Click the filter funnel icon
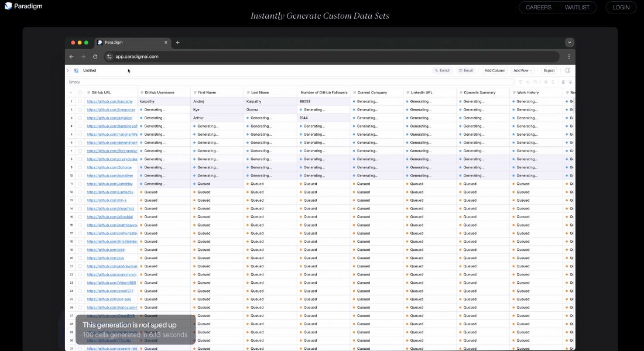The height and width of the screenshot is (351, 644). [x=520, y=82]
